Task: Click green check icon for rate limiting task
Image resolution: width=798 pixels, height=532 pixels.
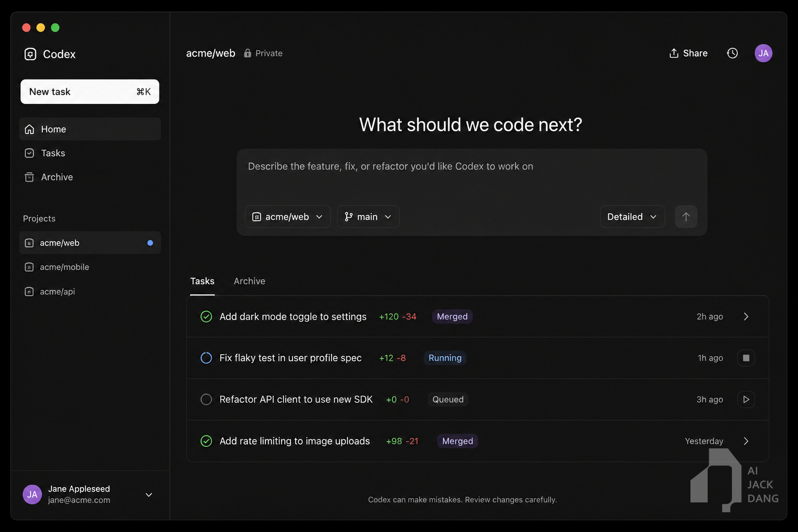Action: (206, 441)
